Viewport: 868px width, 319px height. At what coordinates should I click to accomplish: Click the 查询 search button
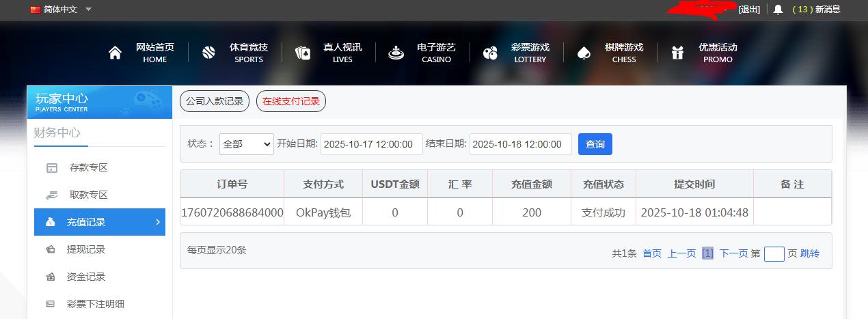595,144
